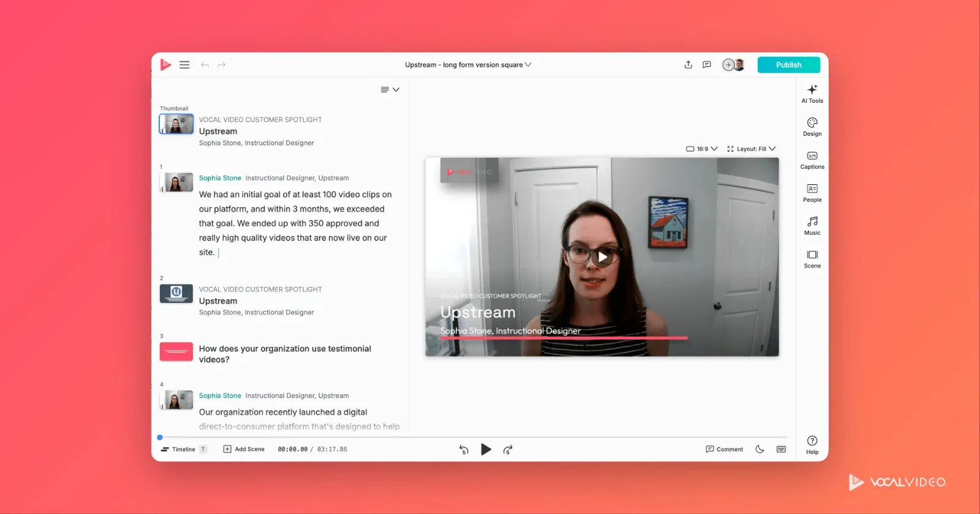Select scene 4 thumbnail

tap(176, 400)
